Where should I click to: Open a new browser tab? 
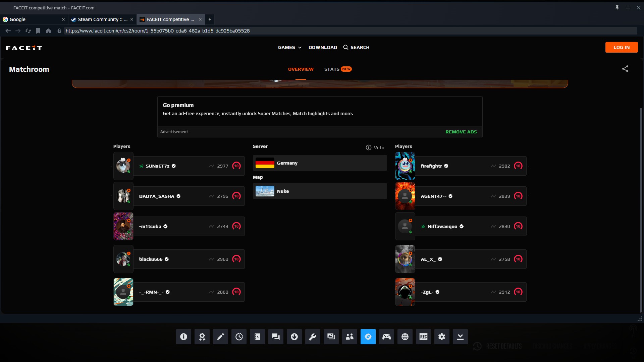point(210,19)
